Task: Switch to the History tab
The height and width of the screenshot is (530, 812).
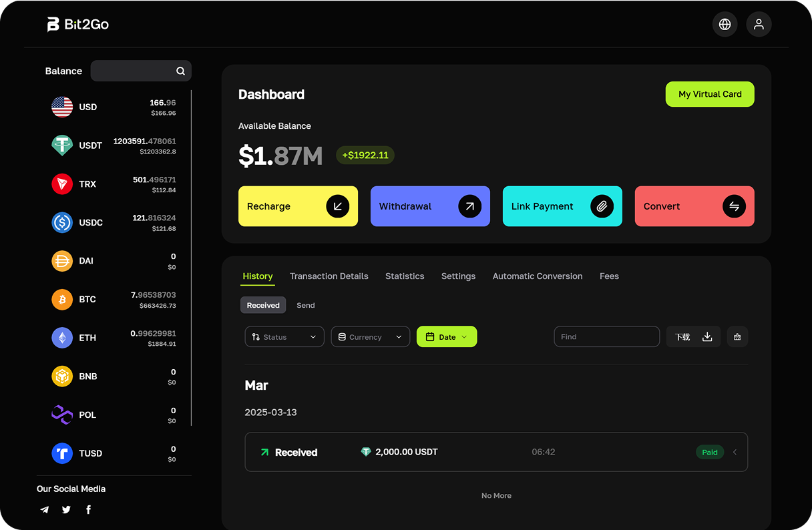Action: point(258,276)
